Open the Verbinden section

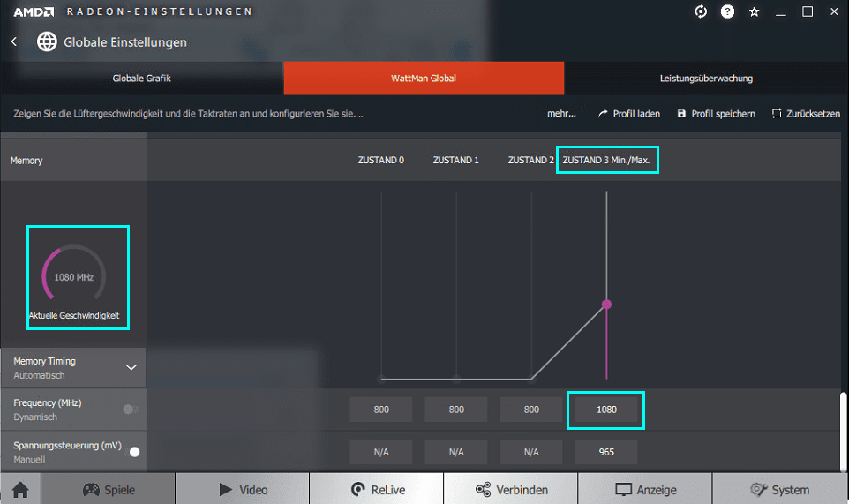(x=511, y=489)
